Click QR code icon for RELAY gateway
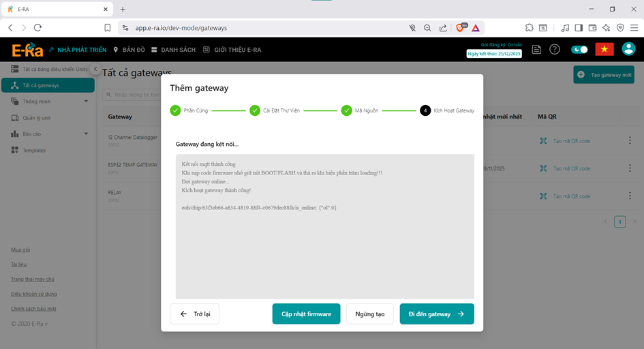The width and height of the screenshot is (644, 349). 543,196
